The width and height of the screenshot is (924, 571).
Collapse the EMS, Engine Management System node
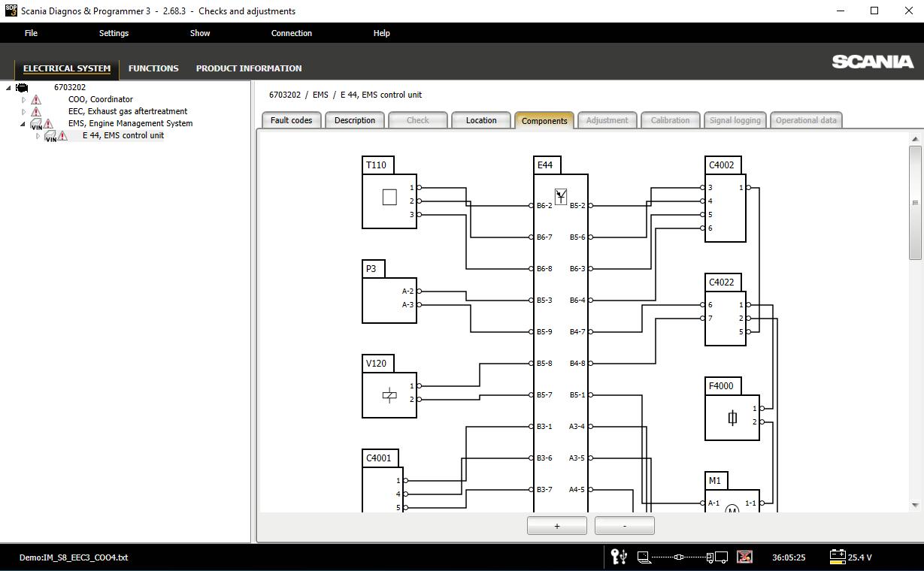(x=23, y=124)
